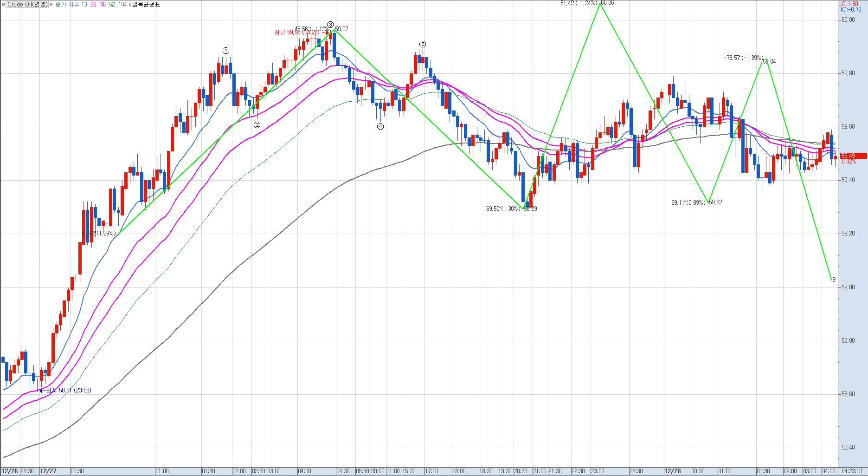Select wave marker ② on the chart
Screen dimensions: 868x476
[257, 124]
